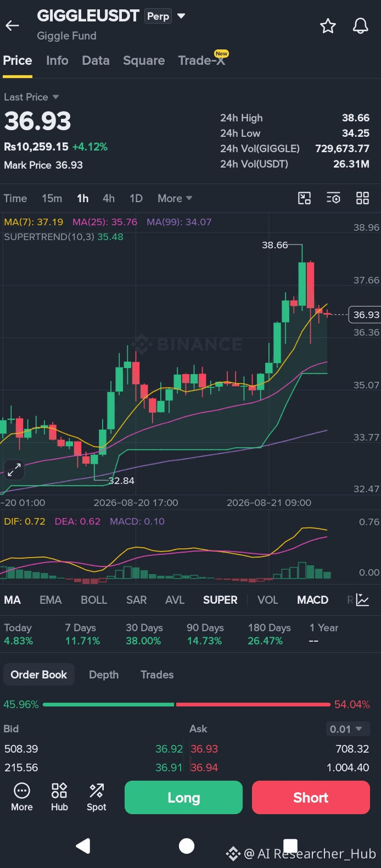
Task: Open the Order Book tab
Action: 39,675
